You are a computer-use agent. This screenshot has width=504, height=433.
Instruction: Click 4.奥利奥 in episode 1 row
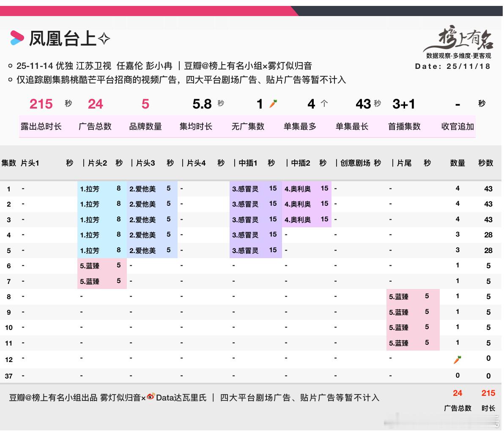(298, 189)
